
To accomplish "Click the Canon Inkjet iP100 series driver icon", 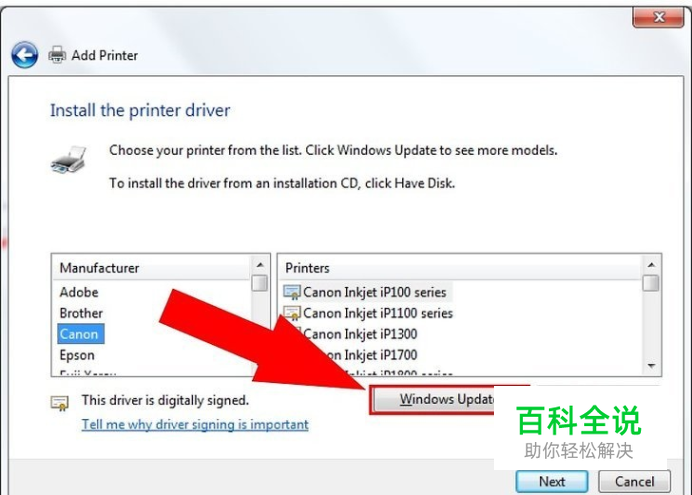I will tap(292, 292).
